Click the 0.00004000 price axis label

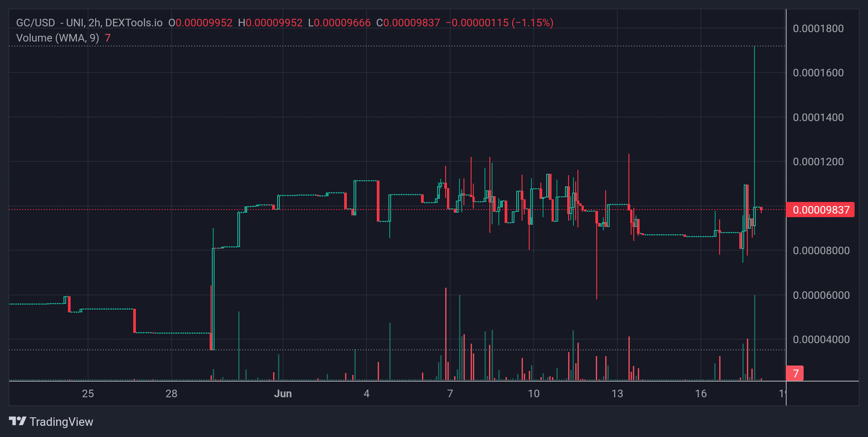(821, 340)
